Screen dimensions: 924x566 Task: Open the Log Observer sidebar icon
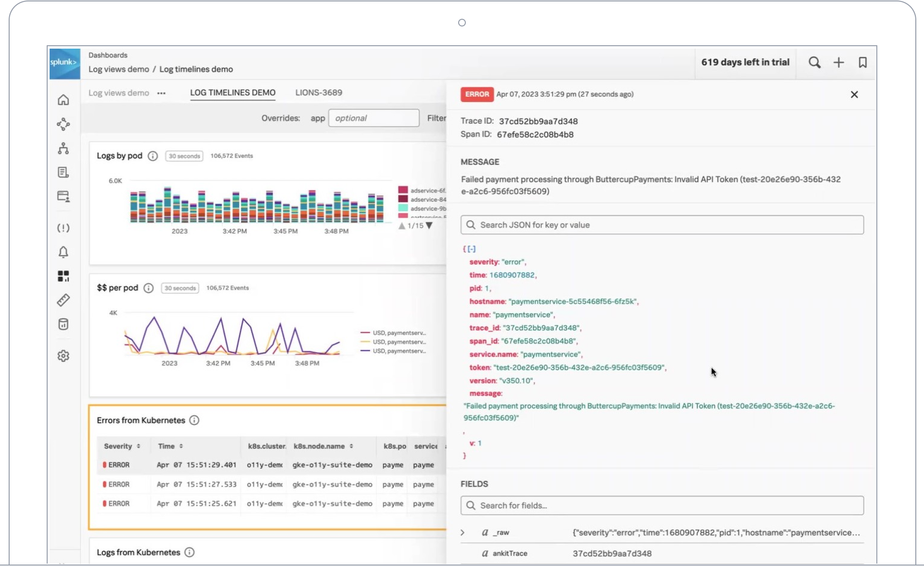(63, 172)
